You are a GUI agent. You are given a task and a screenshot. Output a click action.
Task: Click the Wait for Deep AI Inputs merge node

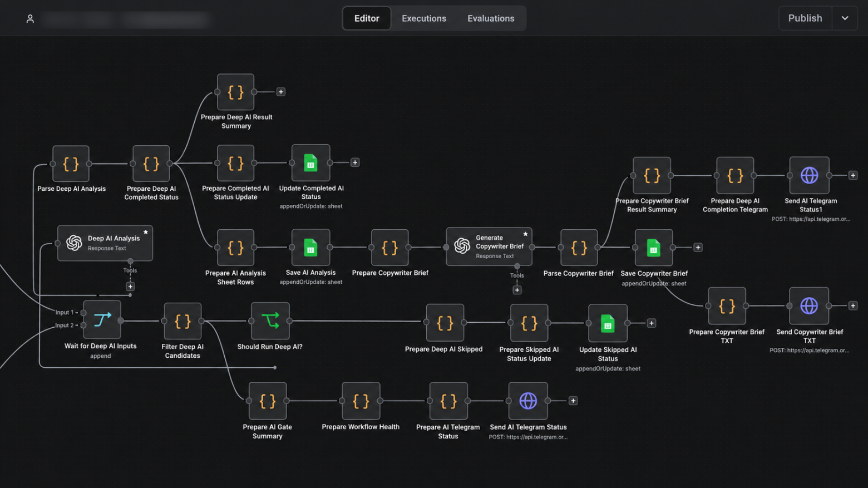click(102, 319)
